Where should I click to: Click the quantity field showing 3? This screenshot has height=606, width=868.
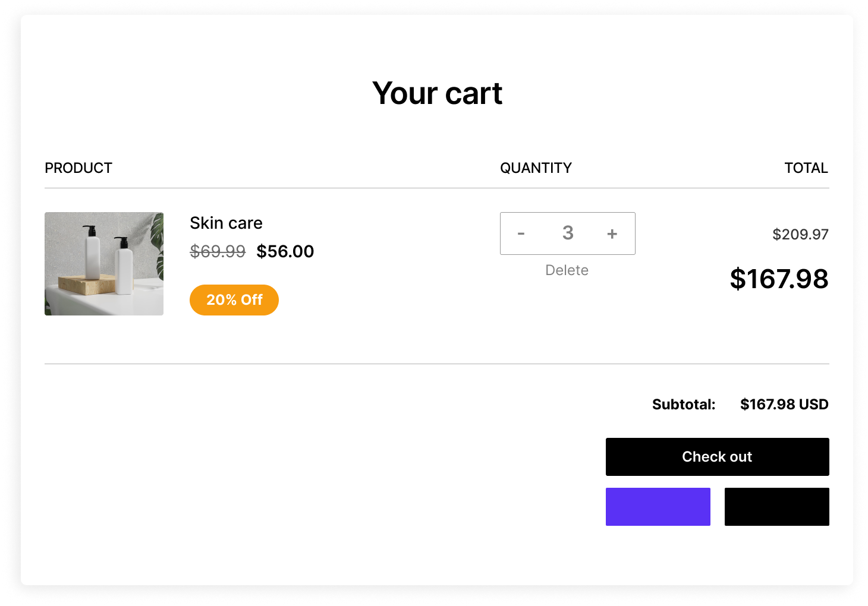[x=568, y=233]
